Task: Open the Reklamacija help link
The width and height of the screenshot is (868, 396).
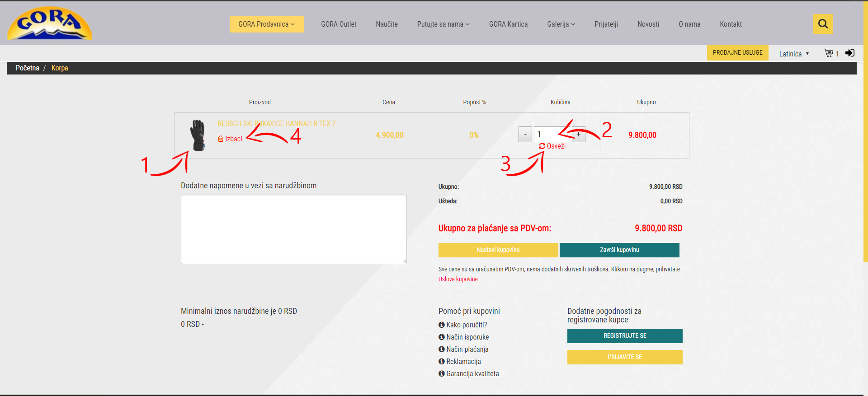Action: 460,361
